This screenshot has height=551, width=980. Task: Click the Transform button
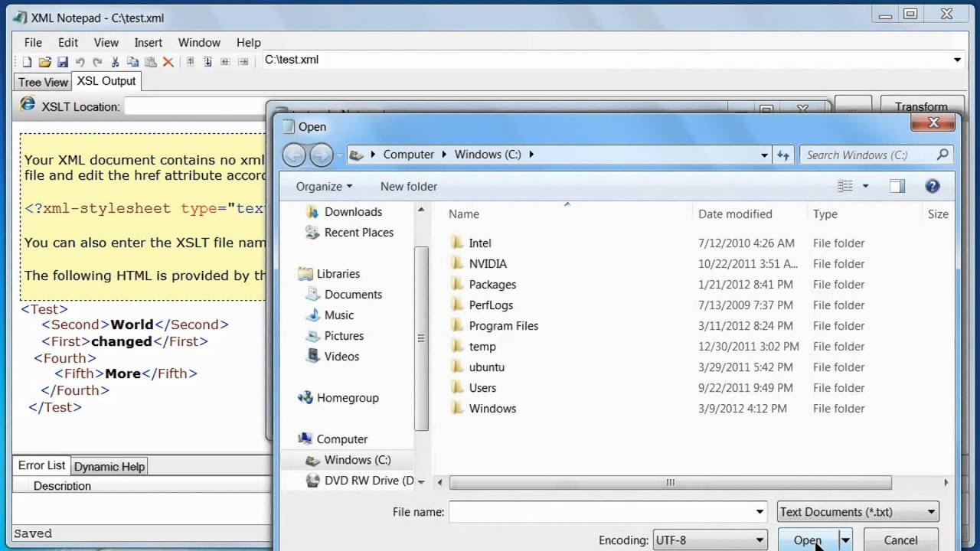click(x=921, y=106)
